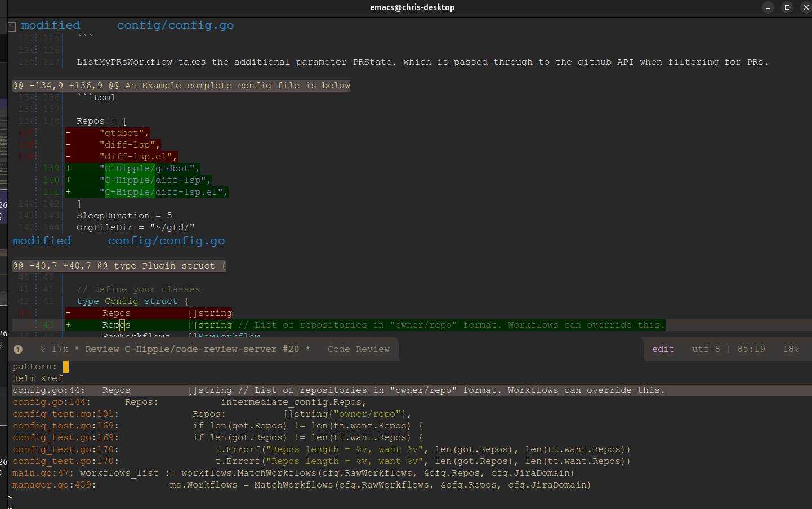Click the Helm pattern input field
812x509 pixels.
click(x=65, y=367)
